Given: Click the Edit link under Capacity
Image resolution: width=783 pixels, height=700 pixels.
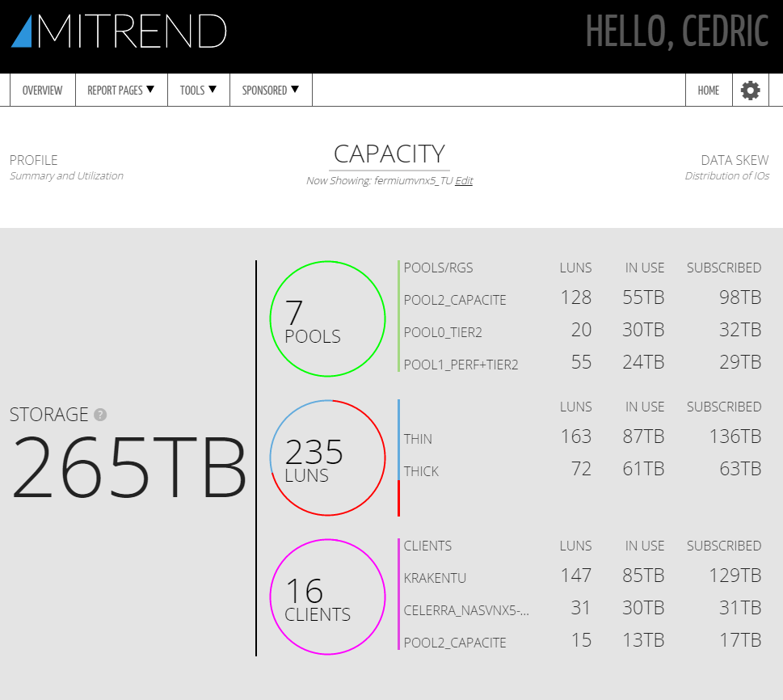Looking at the screenshot, I should pyautogui.click(x=464, y=181).
